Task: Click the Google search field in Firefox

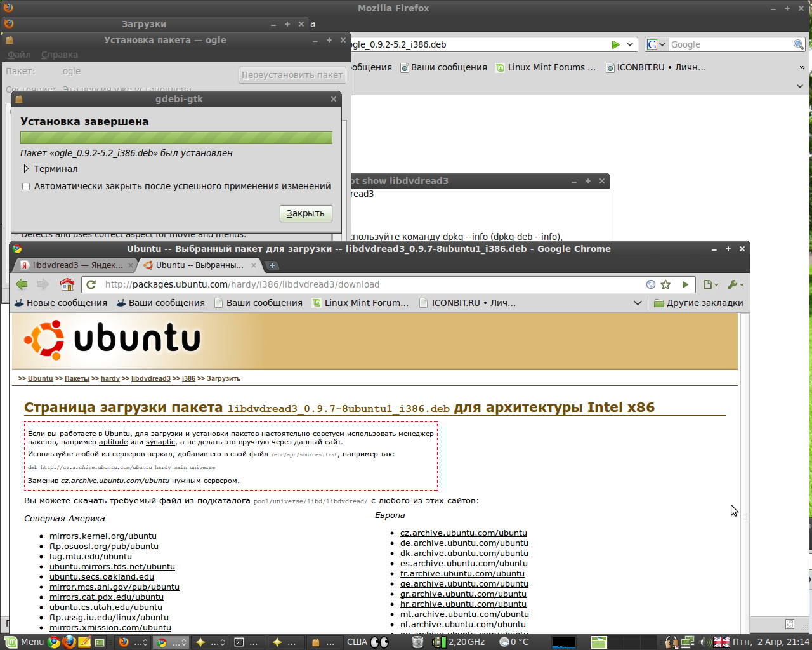Action: (x=730, y=44)
